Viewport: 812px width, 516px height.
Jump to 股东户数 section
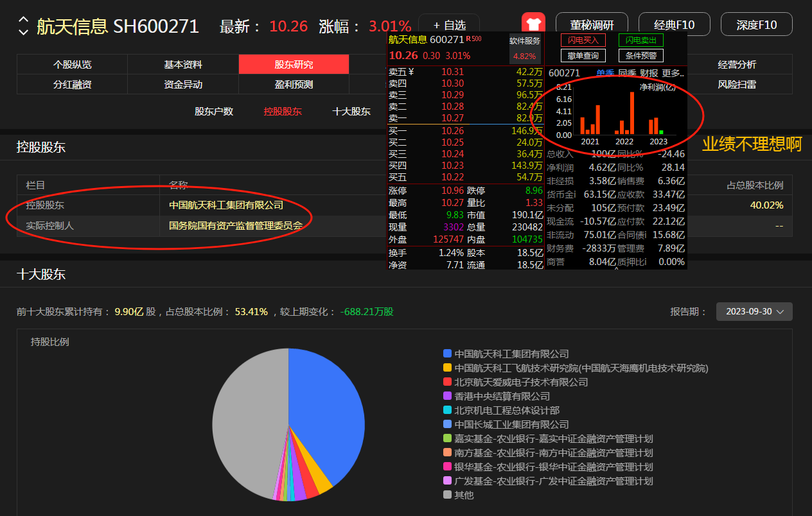pos(214,112)
